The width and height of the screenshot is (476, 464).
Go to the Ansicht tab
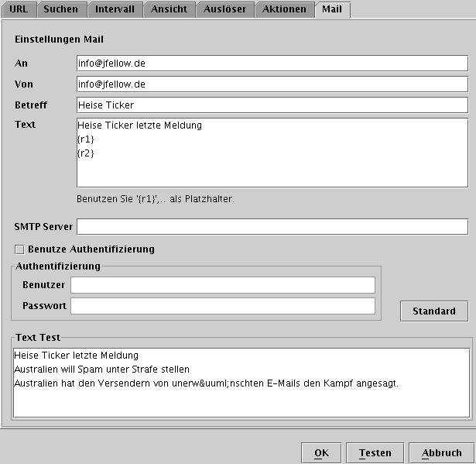point(168,9)
